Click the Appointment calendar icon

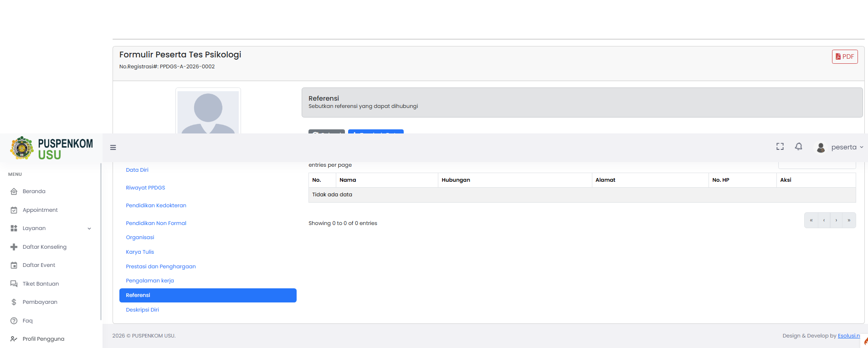pos(14,210)
